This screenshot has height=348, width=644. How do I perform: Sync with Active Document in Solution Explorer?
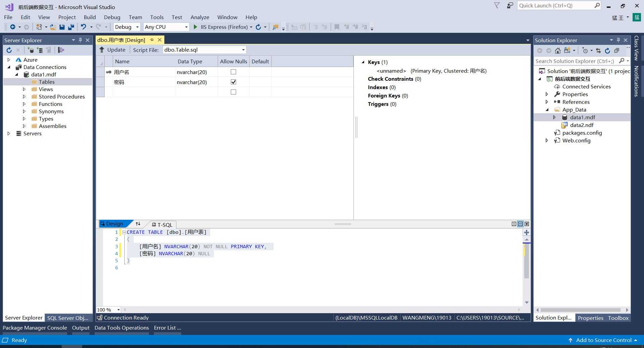click(x=598, y=51)
